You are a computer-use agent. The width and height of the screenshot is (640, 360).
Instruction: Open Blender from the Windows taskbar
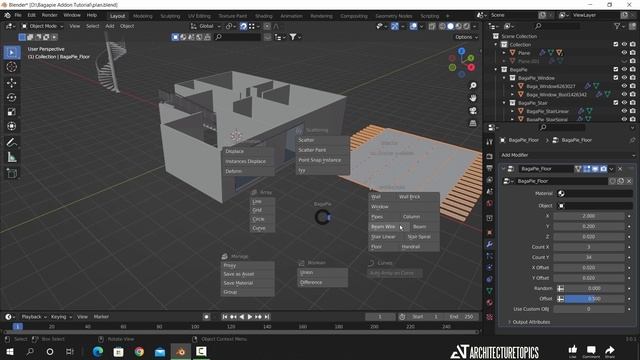point(180,351)
